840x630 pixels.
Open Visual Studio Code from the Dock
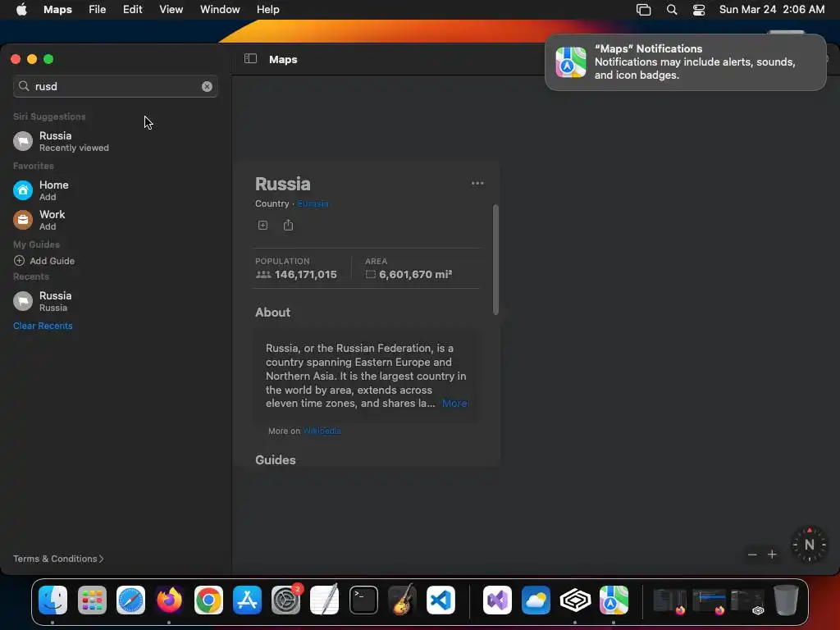coord(441,600)
